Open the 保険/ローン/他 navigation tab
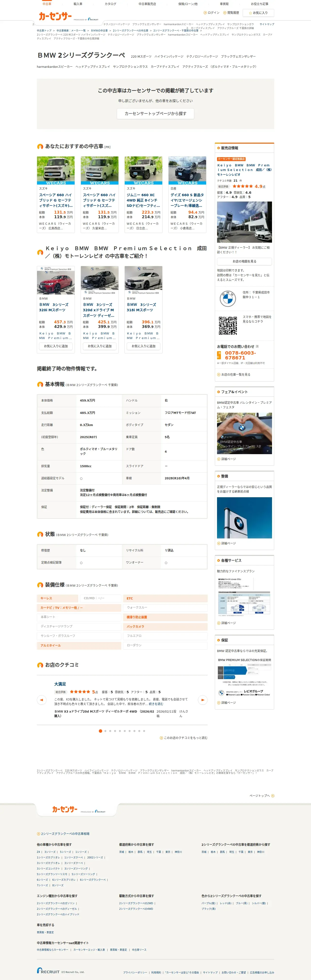Screen dimensions: 311x980 (x=188, y=4)
